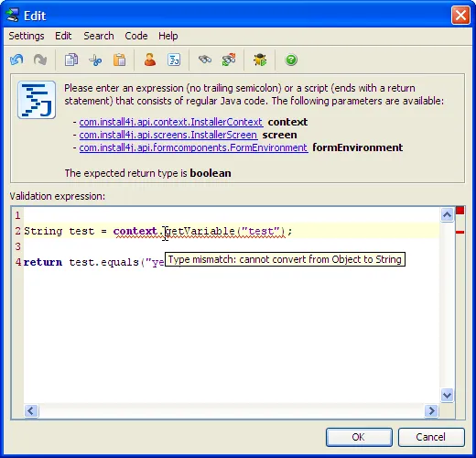Click the "test.equals" text on line 4
476x458 pixels.
point(104,262)
